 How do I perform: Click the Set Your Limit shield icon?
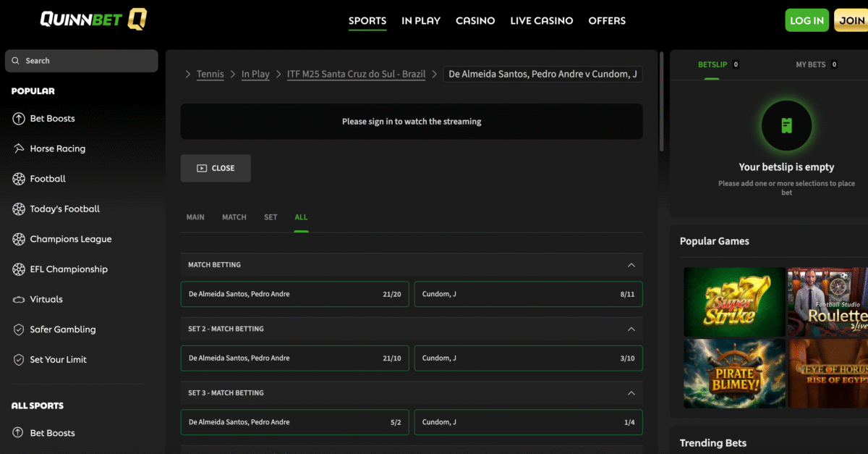[19, 360]
